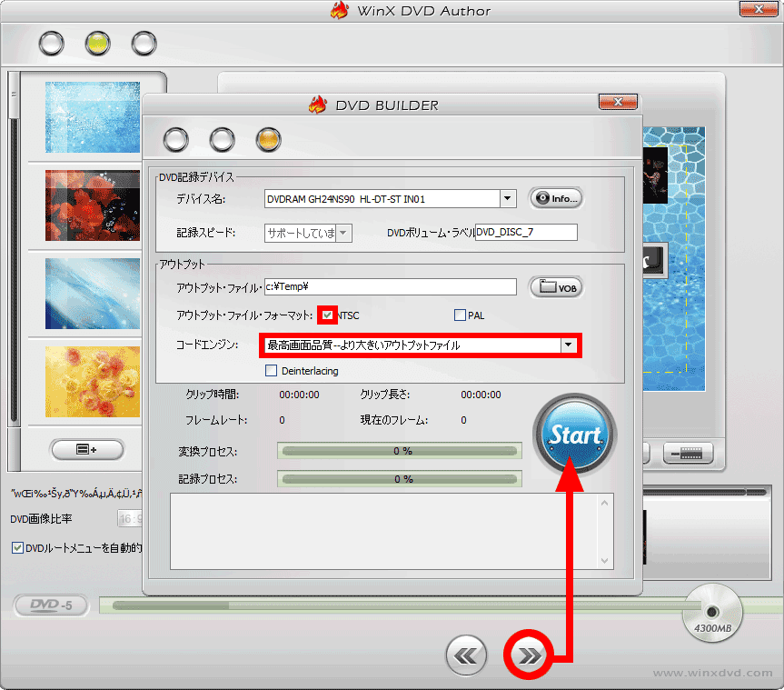784x690 pixels.
Task: Click the DVD menu preview image
Action: (x=673, y=259)
